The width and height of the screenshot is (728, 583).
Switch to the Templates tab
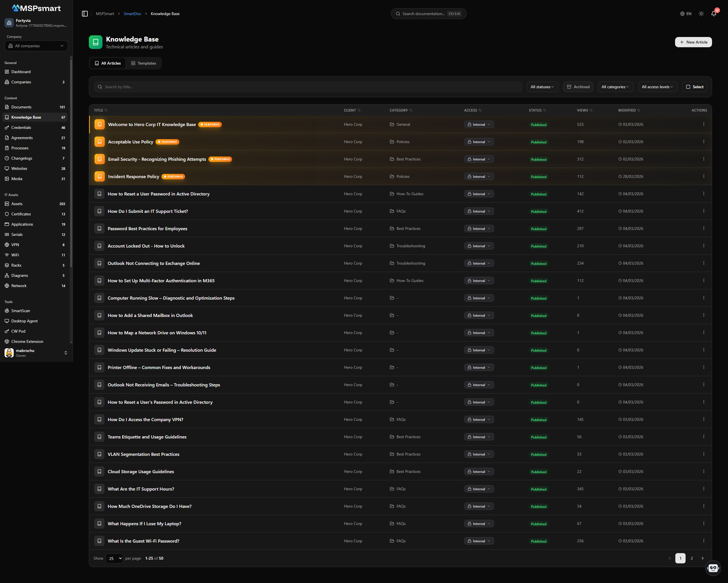point(143,63)
